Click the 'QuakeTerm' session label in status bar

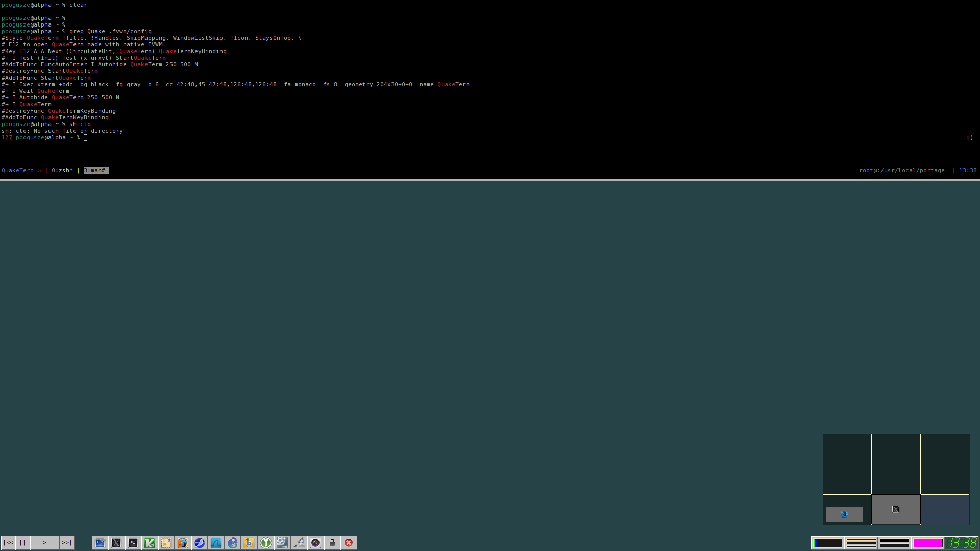(x=17, y=170)
